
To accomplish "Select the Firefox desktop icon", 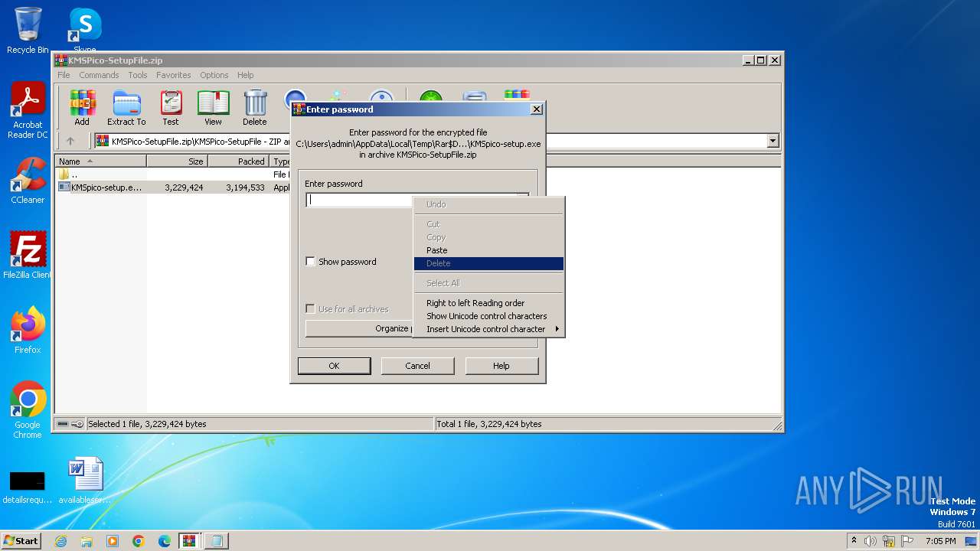I will (28, 330).
